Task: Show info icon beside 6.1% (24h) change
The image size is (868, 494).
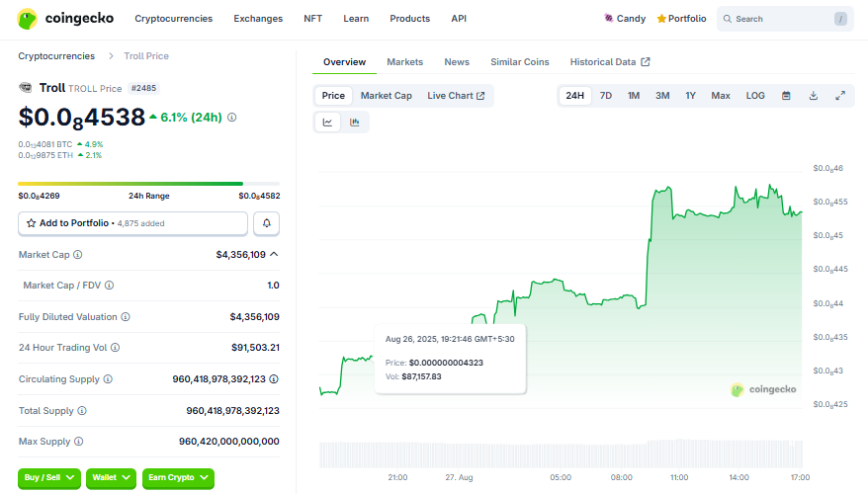Action: coord(232,118)
